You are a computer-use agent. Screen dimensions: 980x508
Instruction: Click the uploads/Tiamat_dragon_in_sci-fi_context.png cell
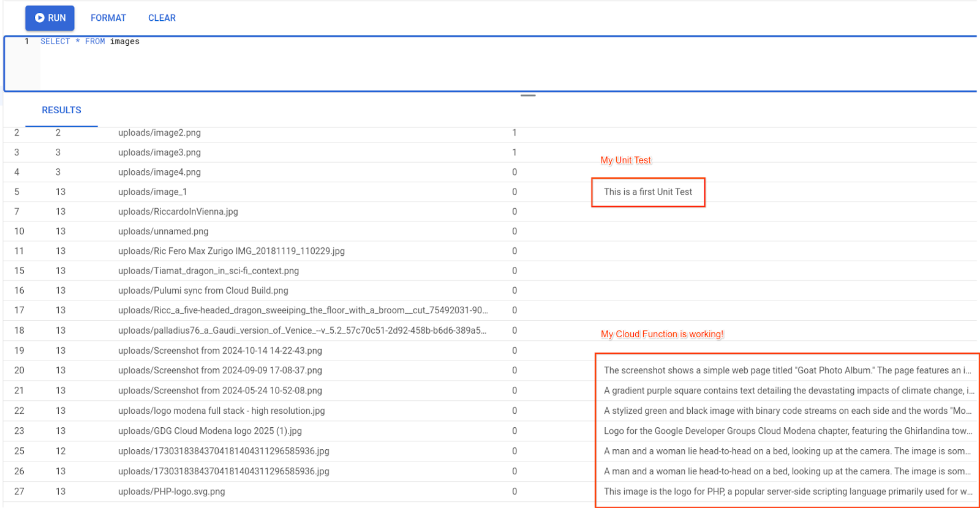click(x=208, y=271)
